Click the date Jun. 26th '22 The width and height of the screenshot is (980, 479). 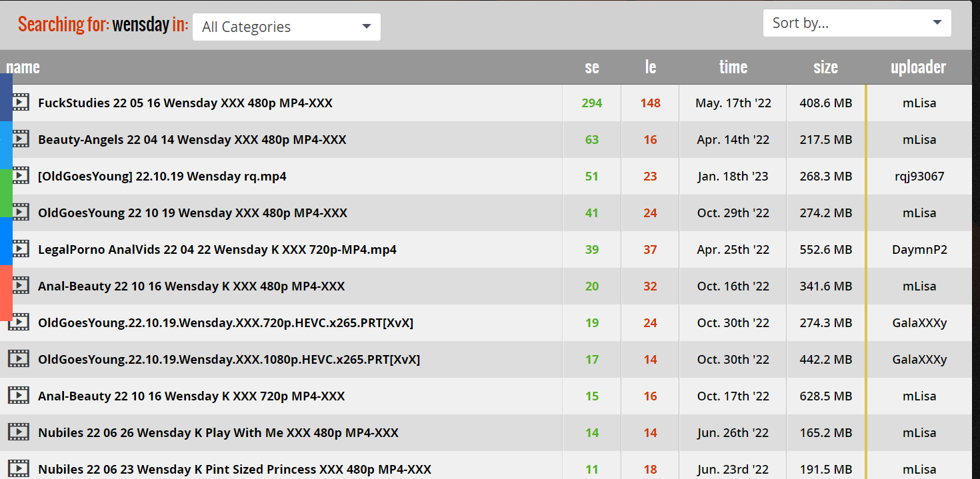point(733,433)
